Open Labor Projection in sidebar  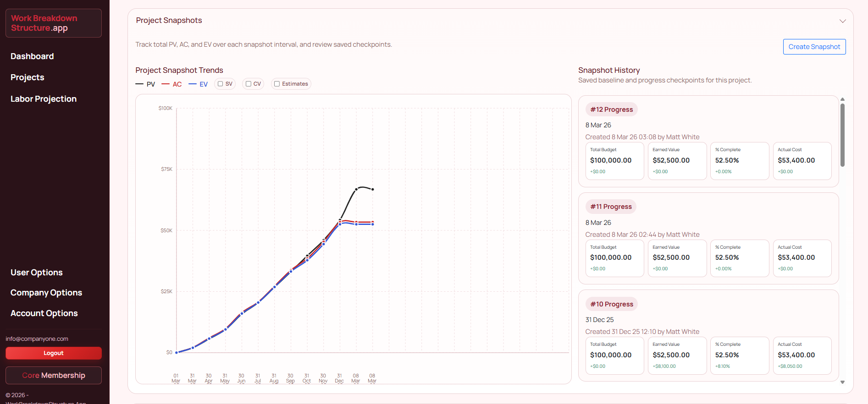coord(44,99)
